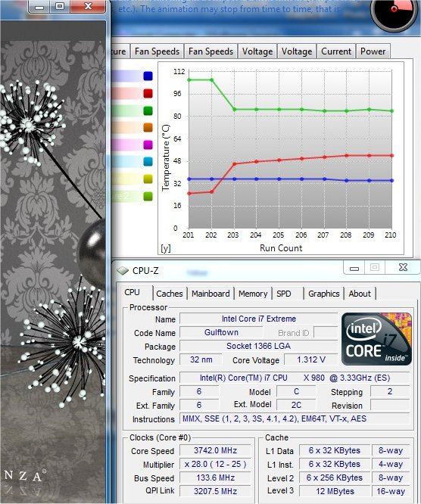This screenshot has height=504, width=421.
Task: Close the left background window
Action: 88,6
